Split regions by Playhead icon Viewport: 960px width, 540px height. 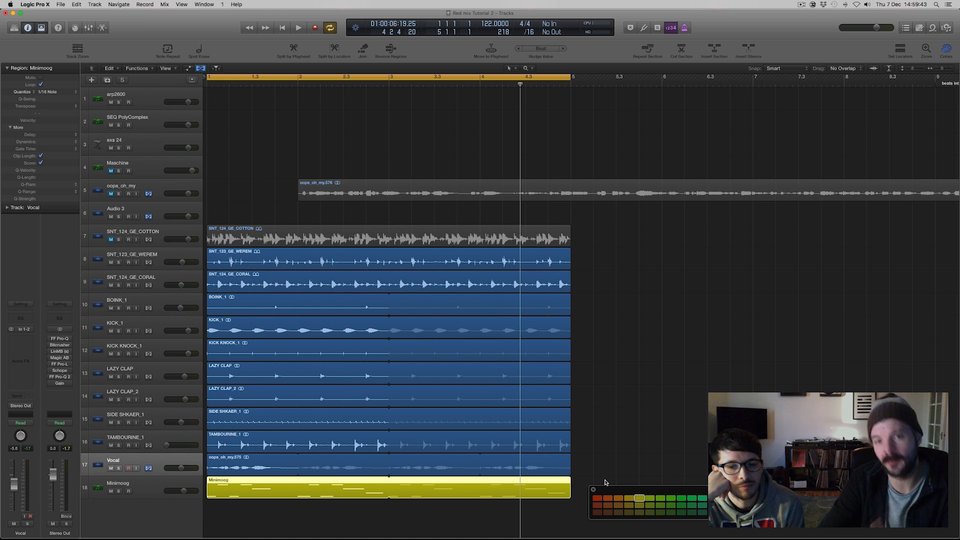[x=293, y=50]
